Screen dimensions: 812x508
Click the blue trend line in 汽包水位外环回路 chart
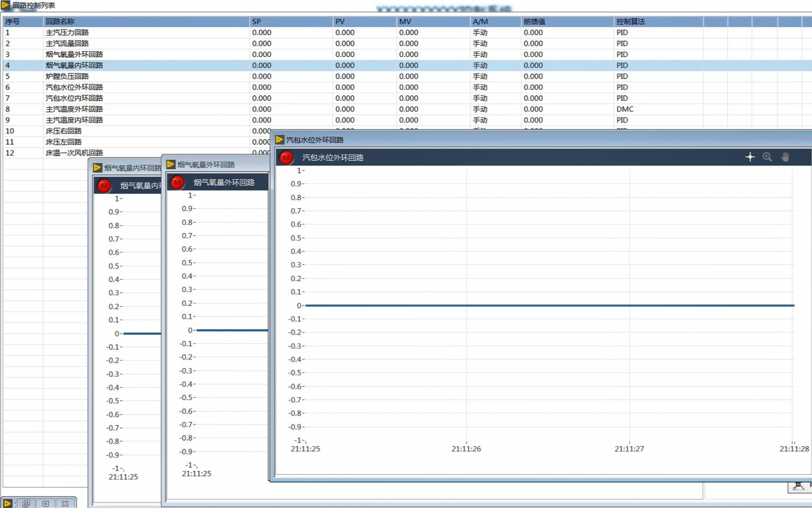tap(550, 306)
